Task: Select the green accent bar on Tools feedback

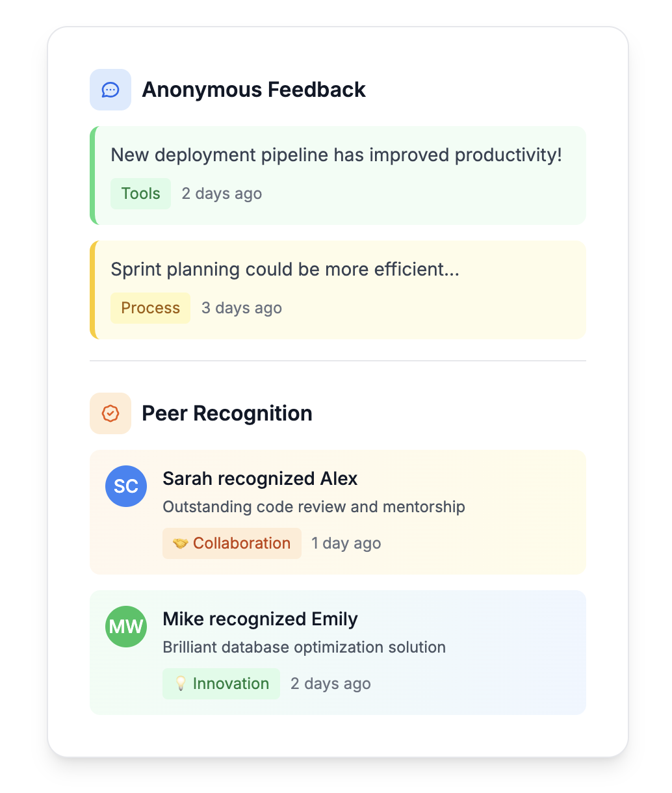Action: (93, 175)
